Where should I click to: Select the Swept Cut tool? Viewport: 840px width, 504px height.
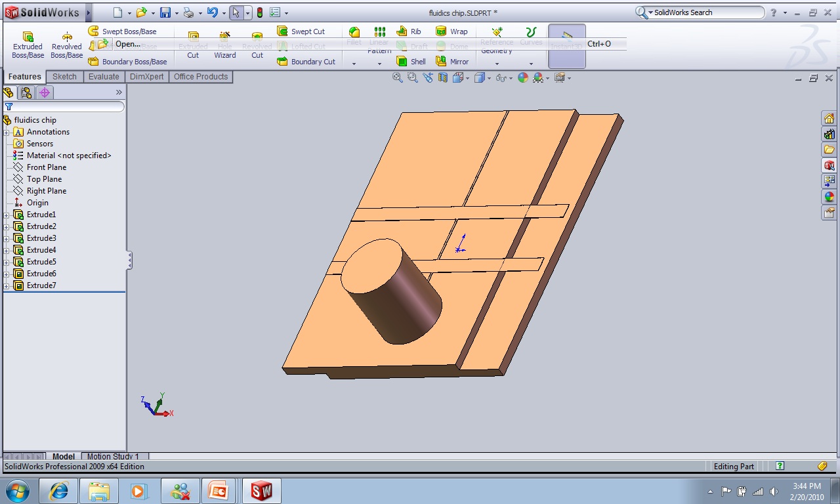(301, 31)
